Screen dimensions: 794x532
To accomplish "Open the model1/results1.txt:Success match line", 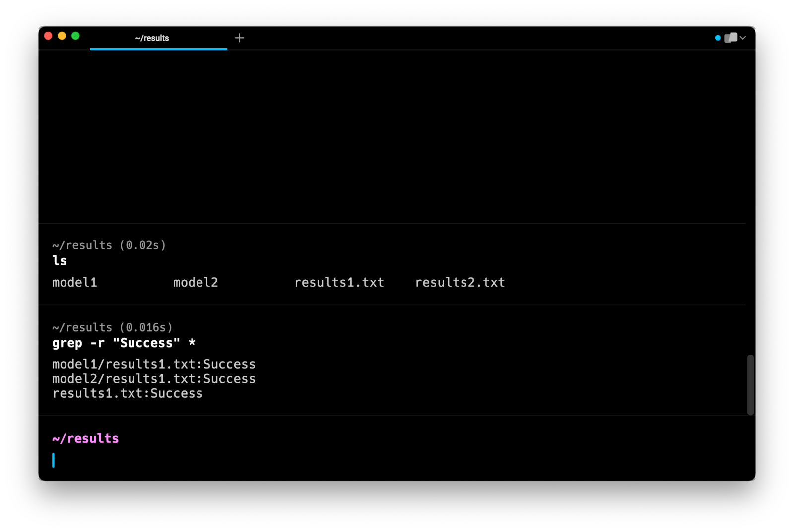I will coord(154,364).
